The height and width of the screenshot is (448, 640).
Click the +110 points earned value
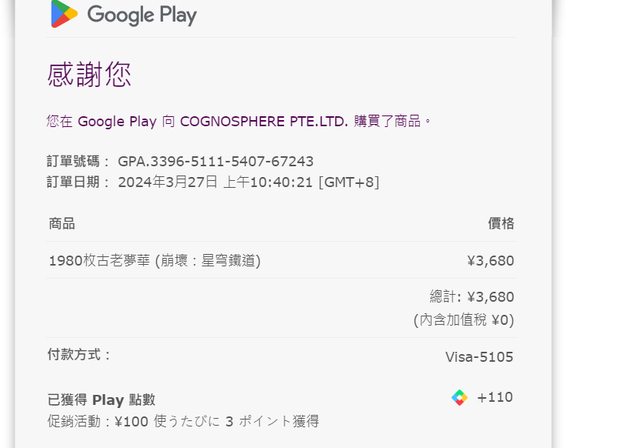click(495, 397)
